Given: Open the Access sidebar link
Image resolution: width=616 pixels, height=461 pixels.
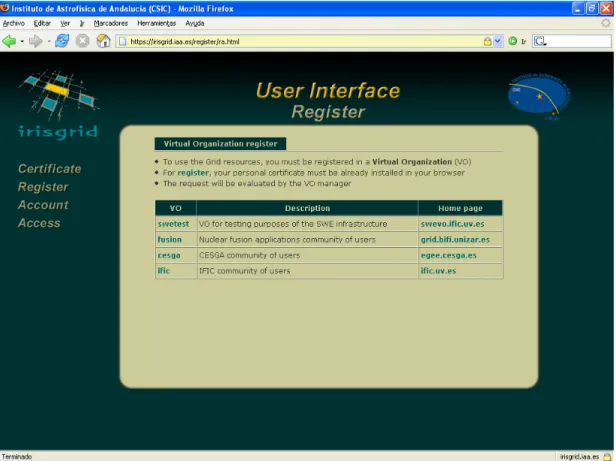Looking at the screenshot, I should coord(39,223).
